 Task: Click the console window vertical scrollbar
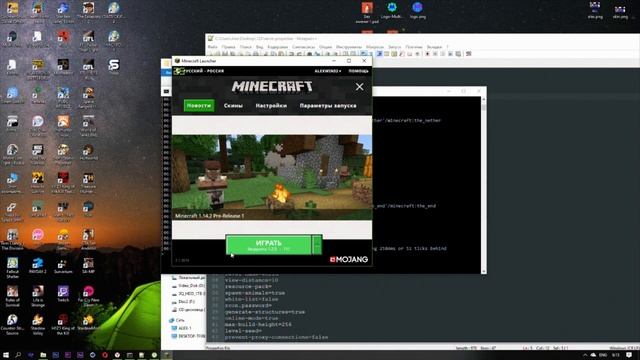coord(484,185)
